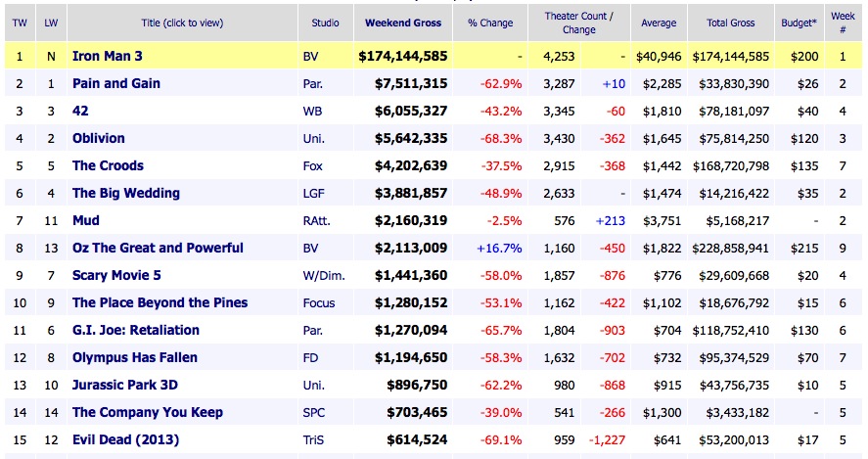This screenshot has height=459, width=868.
Task: Click the Mud movie title
Action: (x=86, y=220)
